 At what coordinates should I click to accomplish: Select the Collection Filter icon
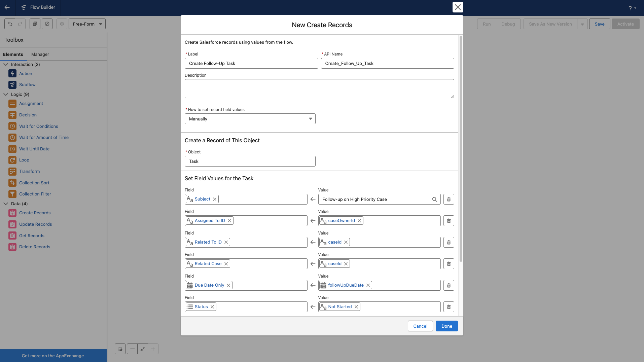click(x=12, y=194)
